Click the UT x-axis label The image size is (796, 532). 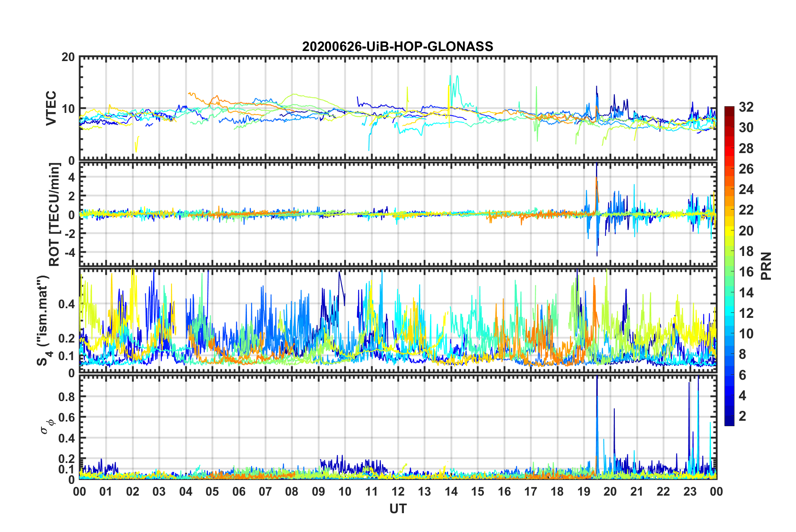tap(398, 509)
